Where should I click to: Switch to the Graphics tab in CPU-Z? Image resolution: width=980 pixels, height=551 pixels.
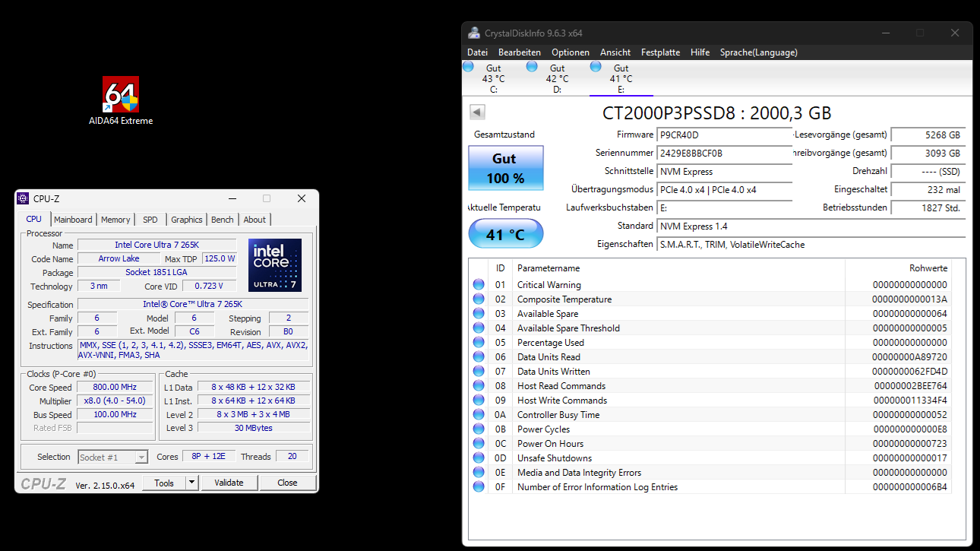click(x=187, y=220)
